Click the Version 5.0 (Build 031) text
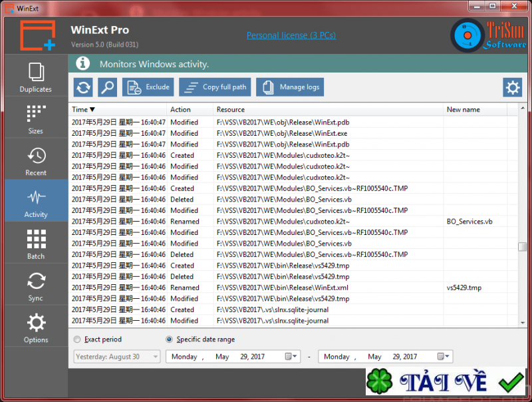This screenshot has width=532, height=402. point(104,45)
